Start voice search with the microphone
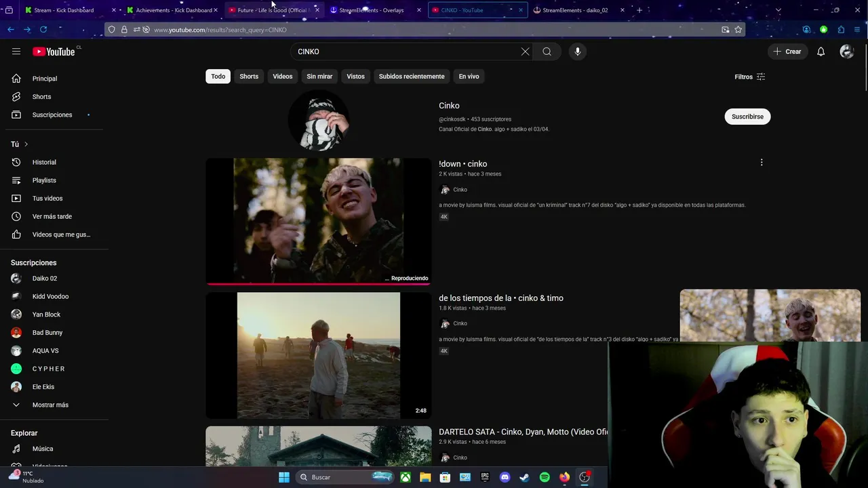868x488 pixels. [x=577, y=52]
